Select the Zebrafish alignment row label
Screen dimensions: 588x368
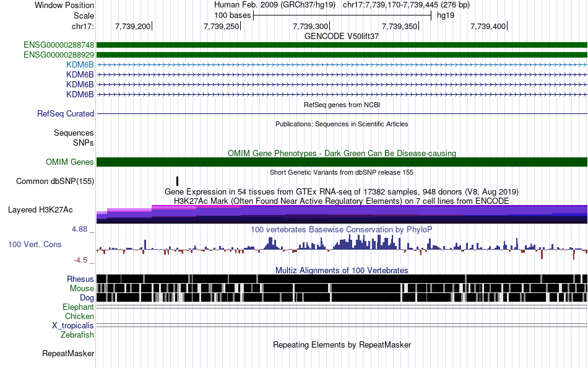click(77, 335)
